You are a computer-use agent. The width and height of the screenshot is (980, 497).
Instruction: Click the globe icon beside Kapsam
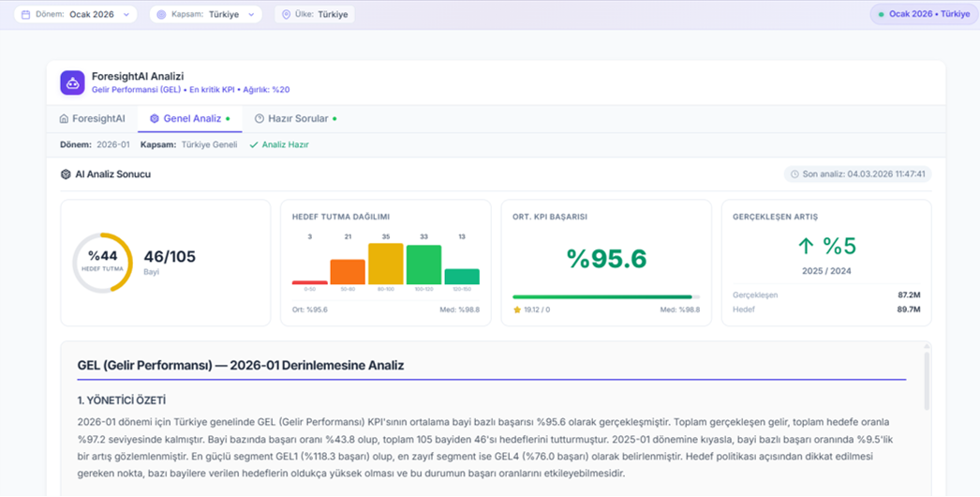pos(161,15)
